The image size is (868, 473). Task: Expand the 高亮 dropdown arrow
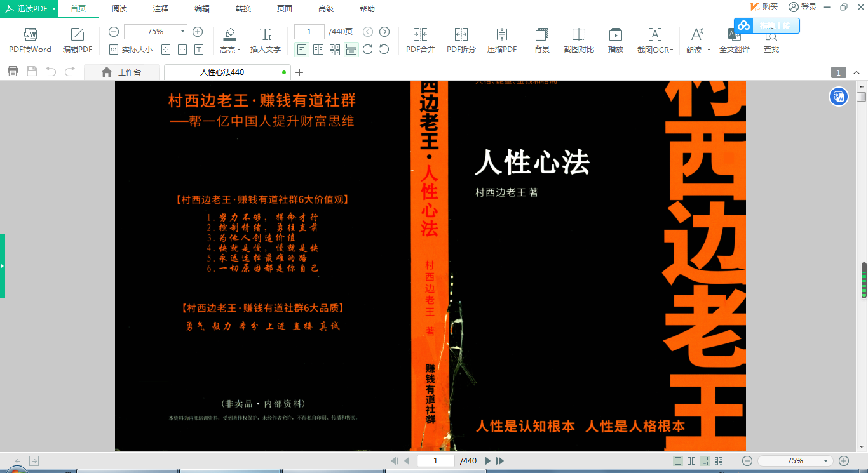(239, 50)
